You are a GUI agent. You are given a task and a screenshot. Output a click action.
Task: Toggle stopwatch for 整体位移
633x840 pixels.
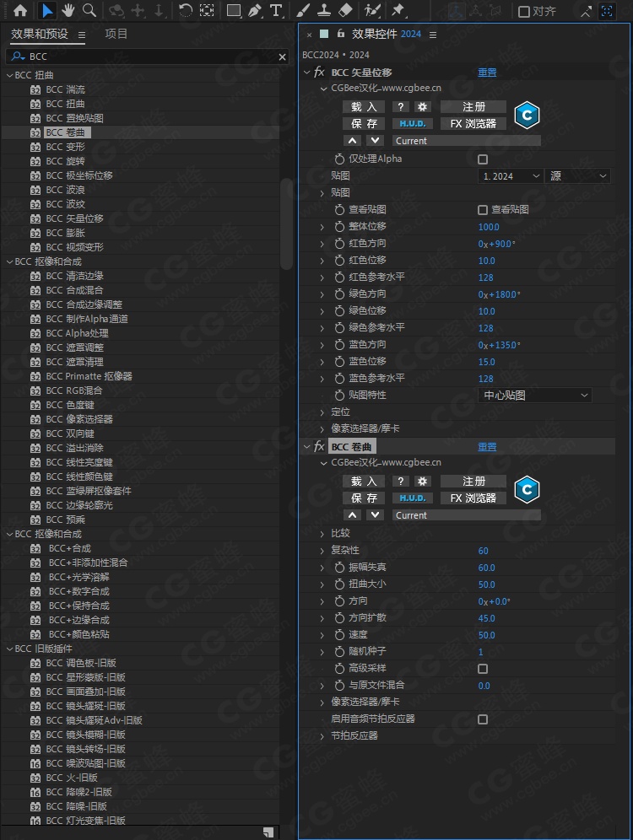pos(339,227)
